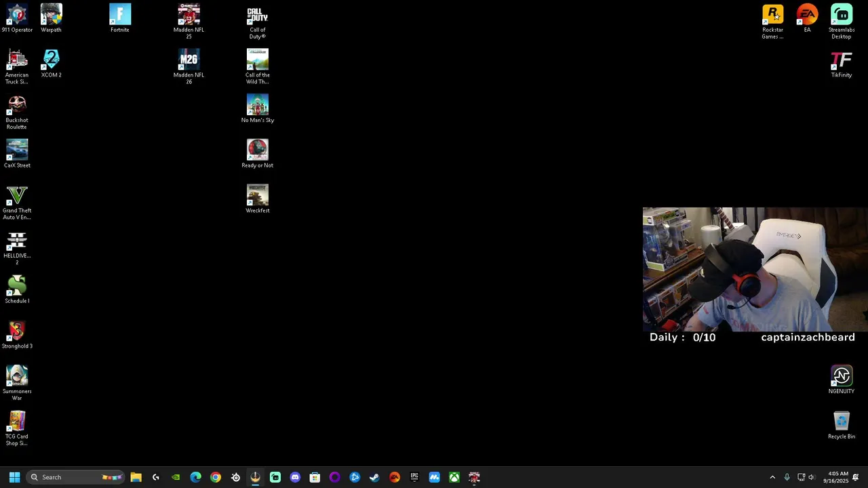Open Logitech G HUB from taskbar
This screenshot has width=868, height=488.
(156, 477)
